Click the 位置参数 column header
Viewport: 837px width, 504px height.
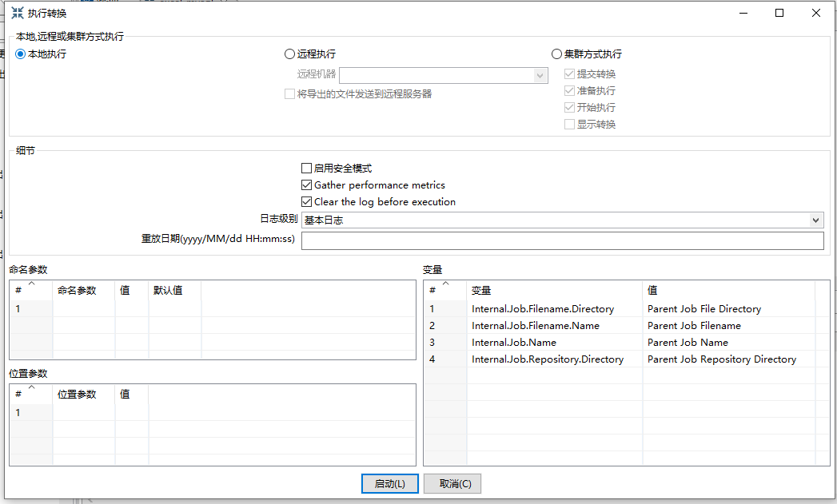coord(84,394)
